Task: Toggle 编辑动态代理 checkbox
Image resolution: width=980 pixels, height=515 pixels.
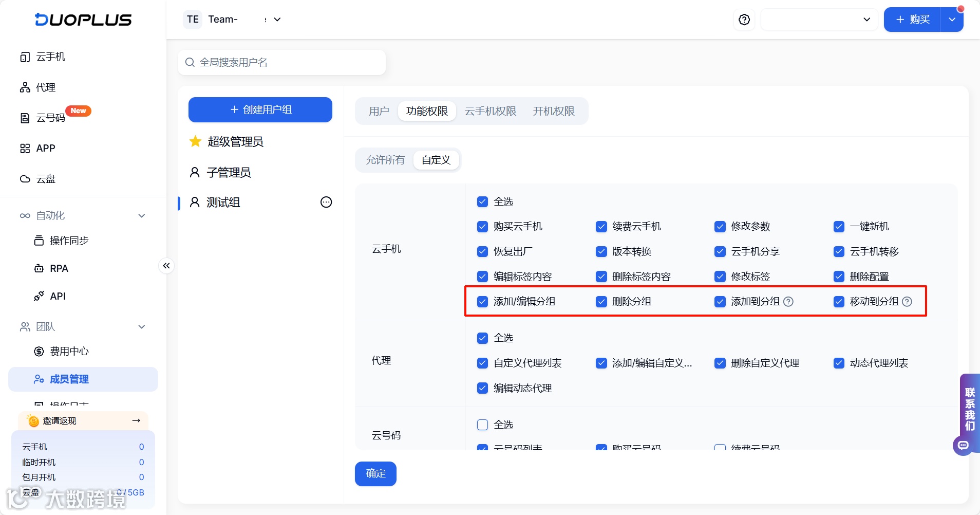Action: (x=482, y=388)
